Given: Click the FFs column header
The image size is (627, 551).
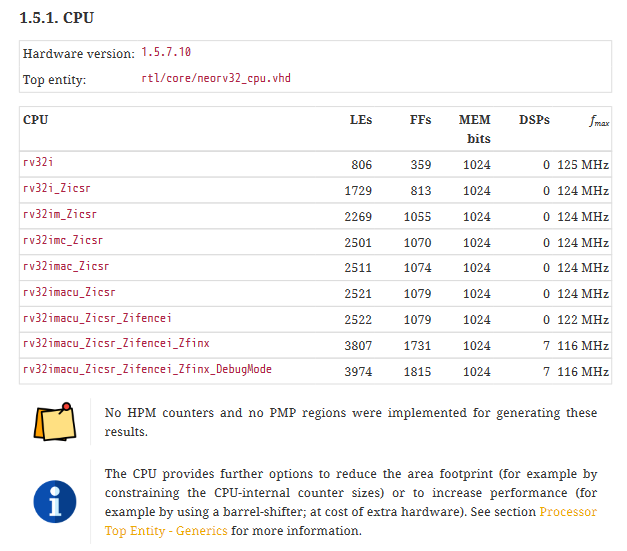Looking at the screenshot, I should coord(420,120).
